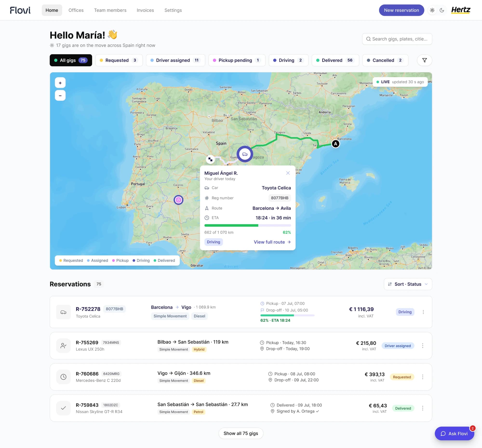Filter by Driving gigs

[x=288, y=60]
